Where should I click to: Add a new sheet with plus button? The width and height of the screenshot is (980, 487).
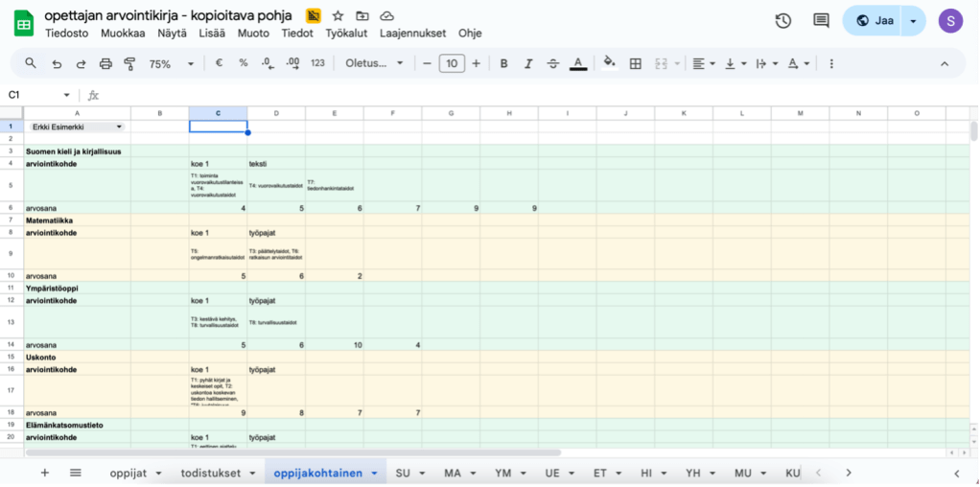click(44, 473)
